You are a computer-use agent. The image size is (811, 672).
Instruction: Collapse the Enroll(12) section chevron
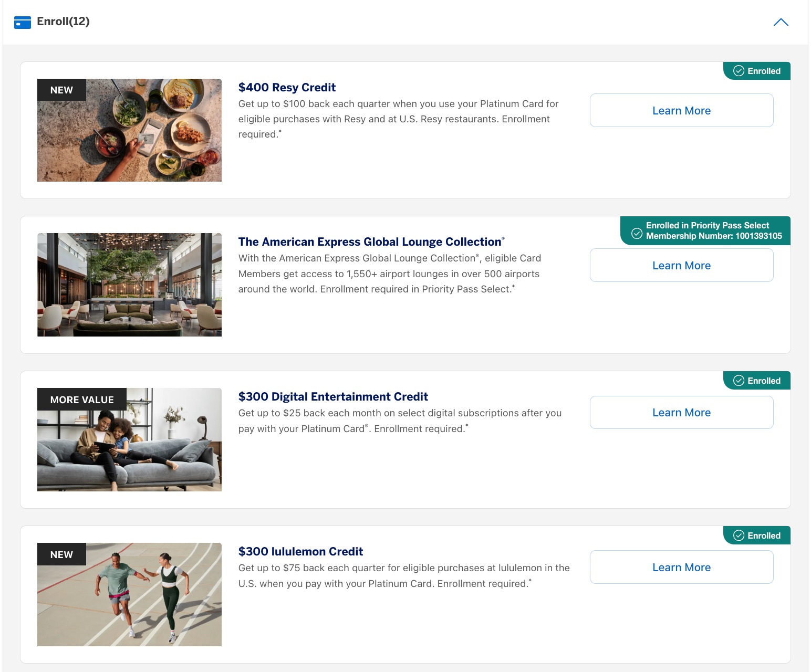781,22
